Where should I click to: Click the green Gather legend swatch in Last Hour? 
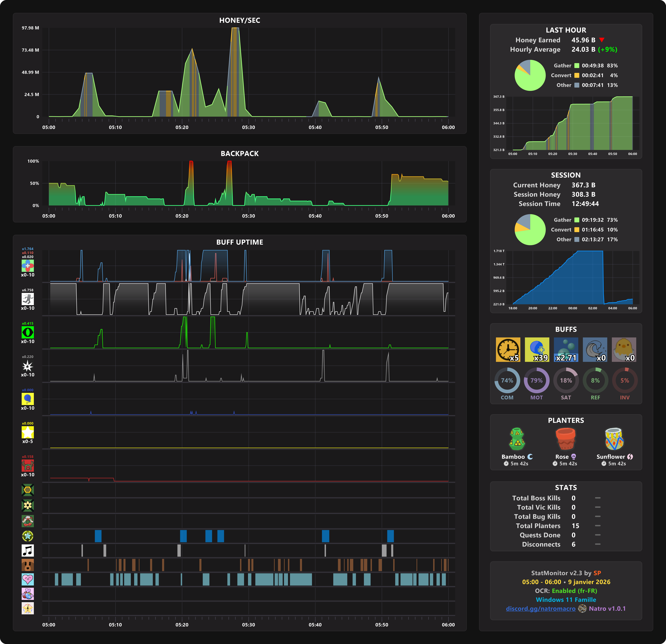coord(577,66)
